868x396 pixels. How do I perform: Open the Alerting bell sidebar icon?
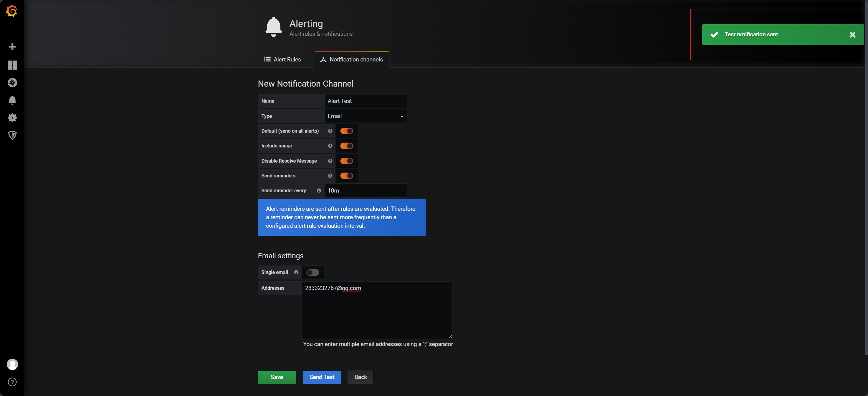point(12,100)
